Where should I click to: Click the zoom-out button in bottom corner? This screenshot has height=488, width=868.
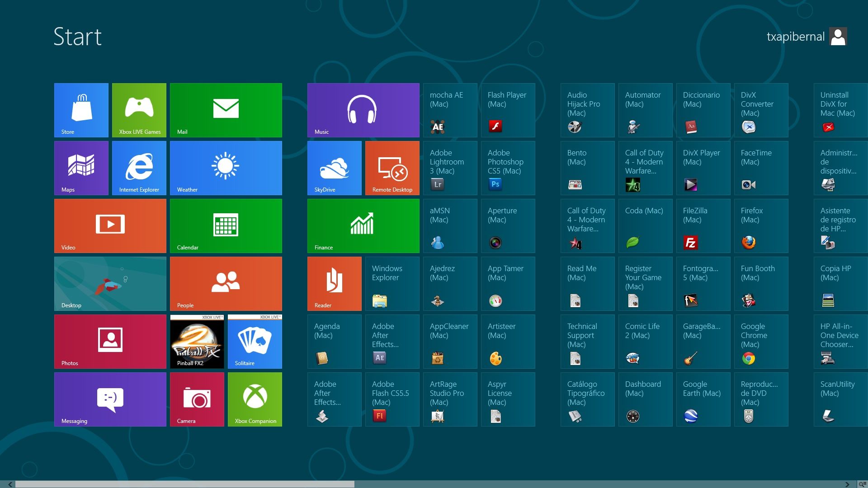862,484
